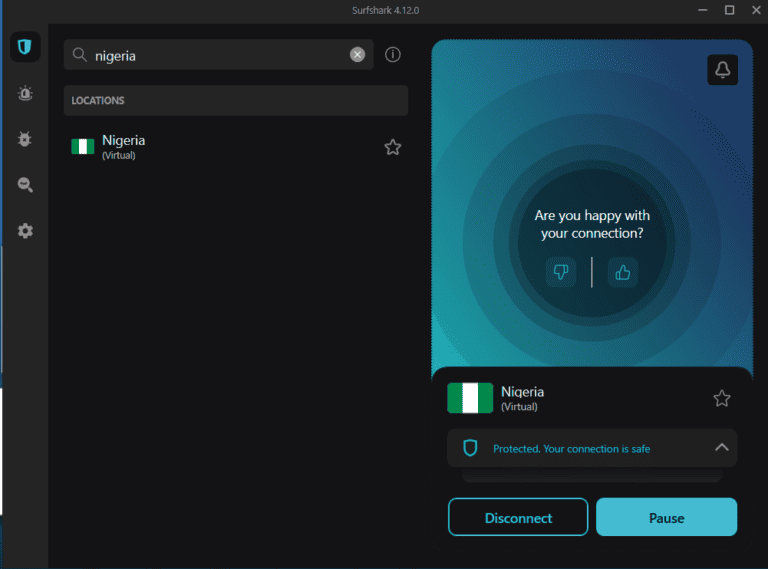Image resolution: width=768 pixels, height=569 pixels.
Task: Expand the connection status chevron
Action: (x=721, y=448)
